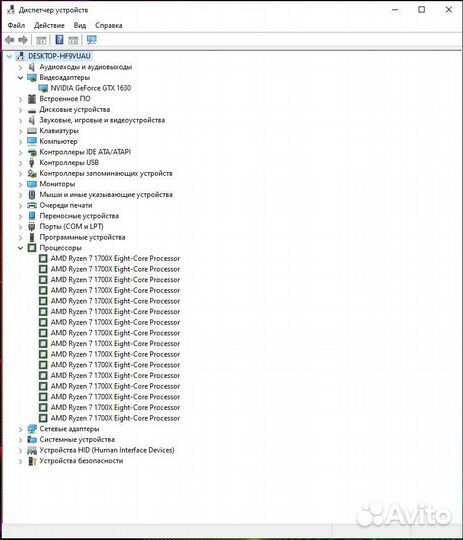Expand the Сетевые адаптеры category
The image size is (463, 540).
point(21,429)
